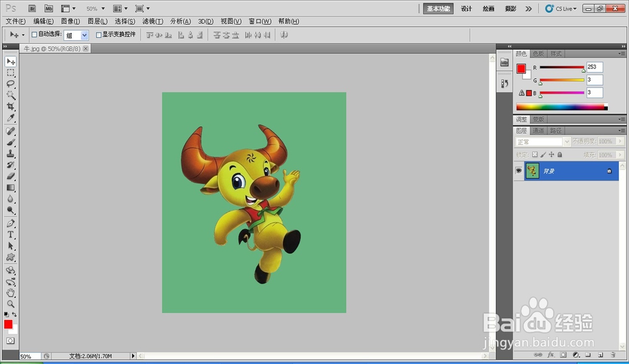Click the foreground color swatch in 颜色 panel
The height and width of the screenshot is (364, 629).
(x=521, y=69)
